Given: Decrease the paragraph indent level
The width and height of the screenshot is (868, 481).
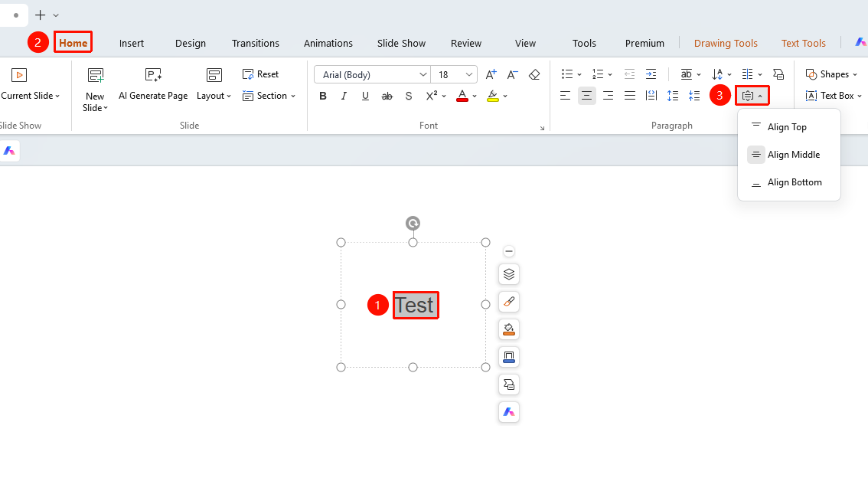Looking at the screenshot, I should 629,74.
